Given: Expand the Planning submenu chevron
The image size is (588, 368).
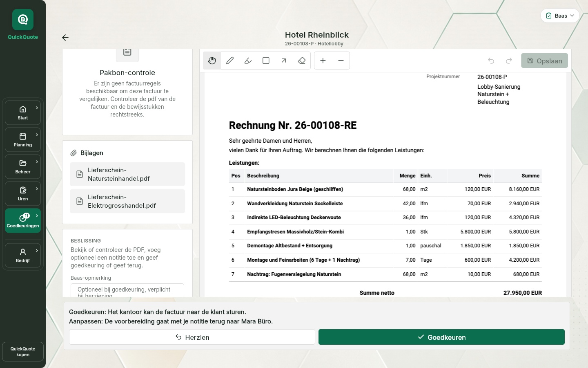Looking at the screenshot, I should (37, 135).
